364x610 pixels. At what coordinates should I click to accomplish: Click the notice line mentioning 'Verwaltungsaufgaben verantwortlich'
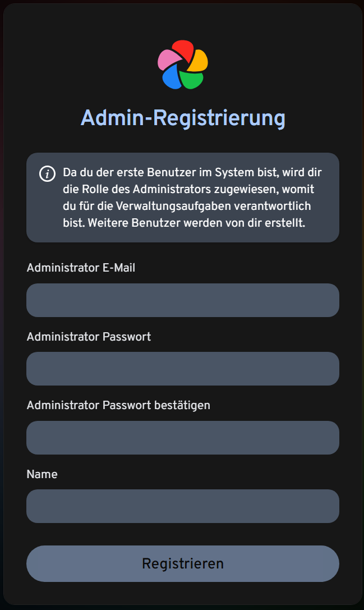click(187, 206)
